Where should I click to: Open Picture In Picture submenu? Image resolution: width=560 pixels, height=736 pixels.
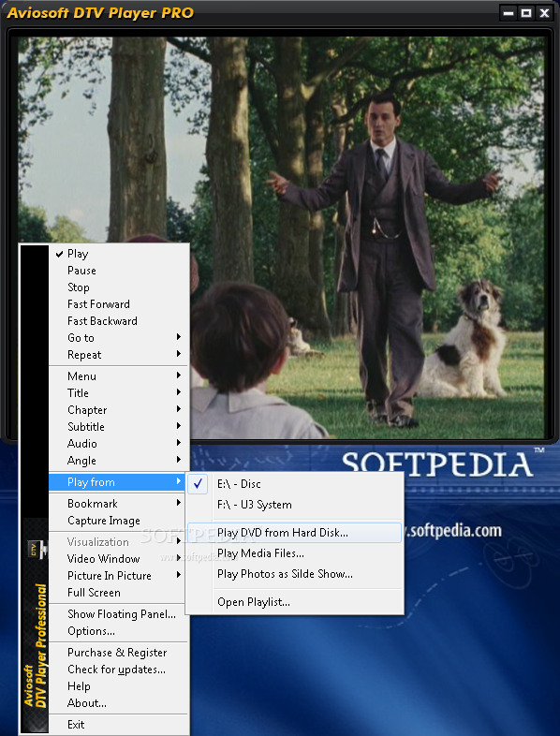coord(118,576)
